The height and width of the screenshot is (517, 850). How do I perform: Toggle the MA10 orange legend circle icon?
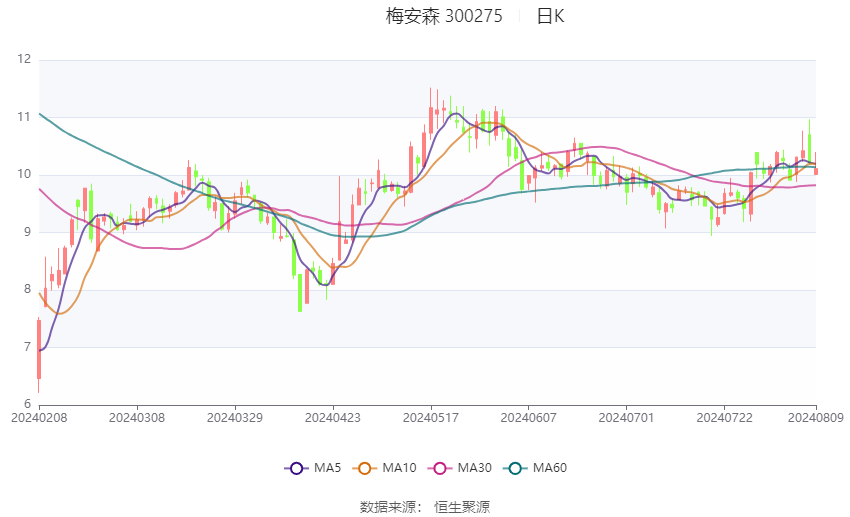pos(364,468)
